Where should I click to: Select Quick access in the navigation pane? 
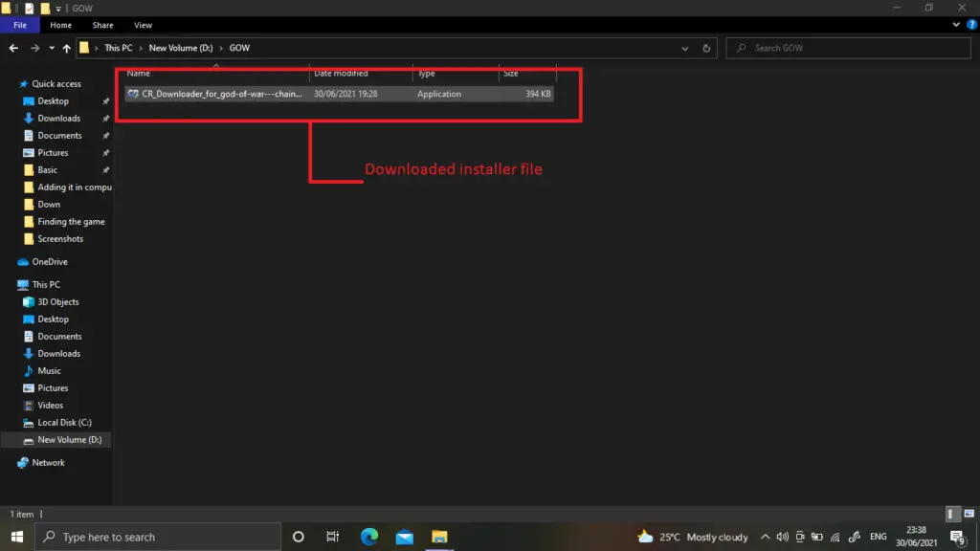[56, 84]
